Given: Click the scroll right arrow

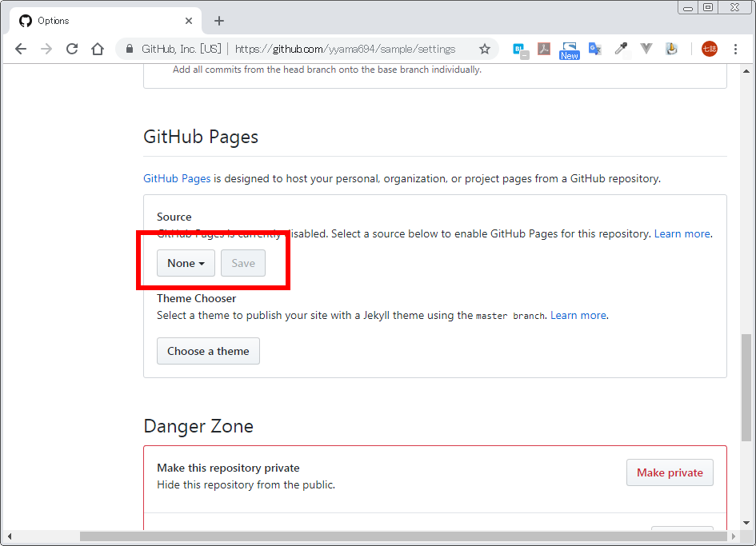Looking at the screenshot, I should 734,536.
